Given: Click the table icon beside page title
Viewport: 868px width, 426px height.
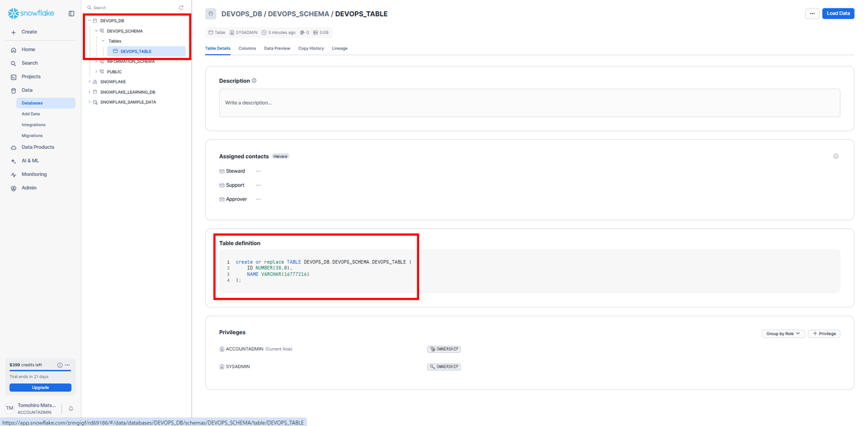Looking at the screenshot, I should [211, 14].
